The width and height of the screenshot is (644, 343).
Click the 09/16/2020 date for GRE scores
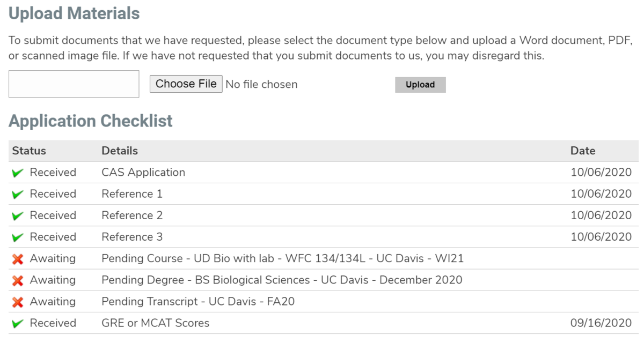[x=601, y=323]
